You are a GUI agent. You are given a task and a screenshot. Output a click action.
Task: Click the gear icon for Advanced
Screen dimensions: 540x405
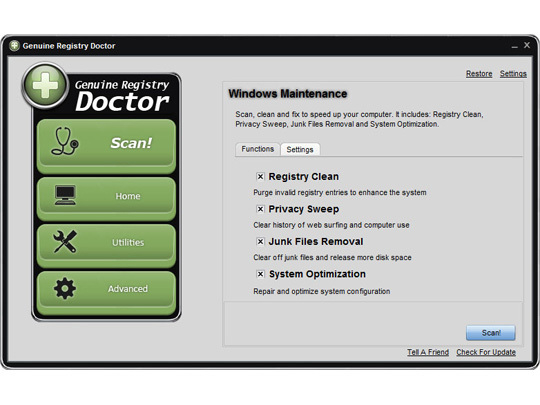coord(65,288)
